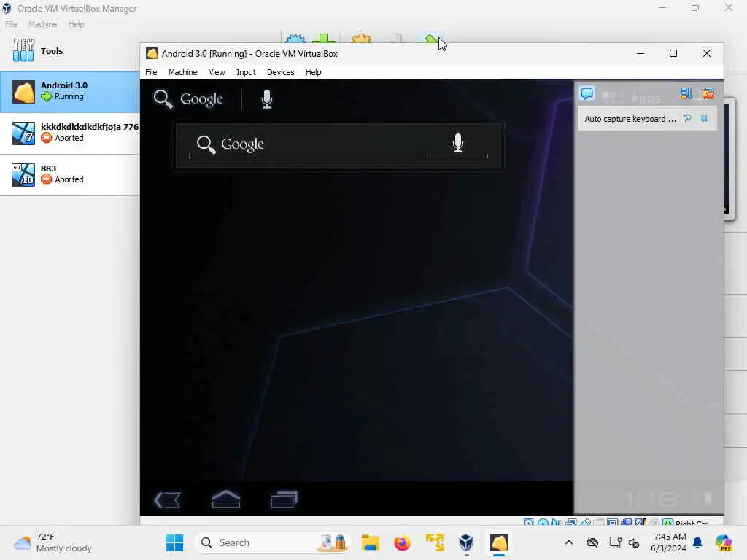The height and width of the screenshot is (560, 747).
Task: Click the Android 3.0 window title bar icon
Action: [x=152, y=53]
